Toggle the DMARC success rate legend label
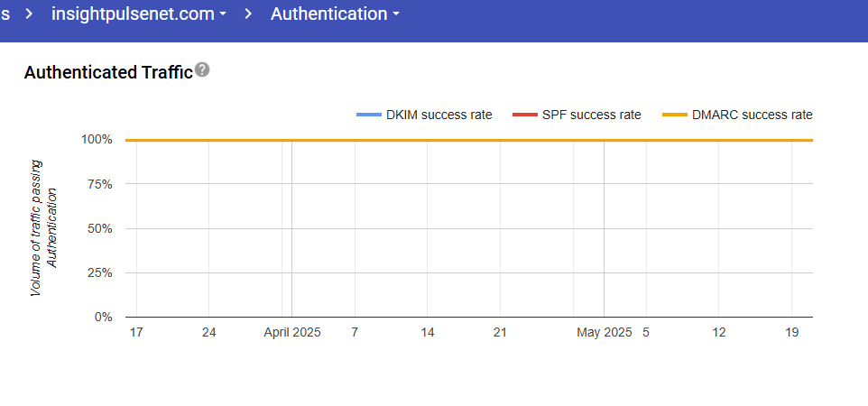 pyautogui.click(x=752, y=115)
